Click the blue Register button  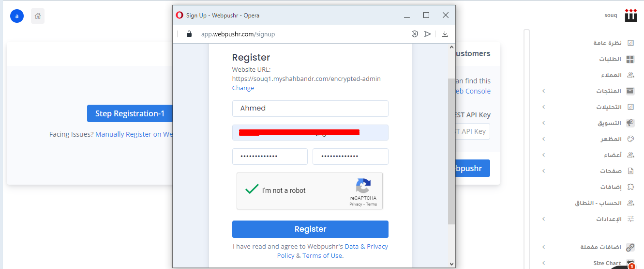click(x=310, y=229)
